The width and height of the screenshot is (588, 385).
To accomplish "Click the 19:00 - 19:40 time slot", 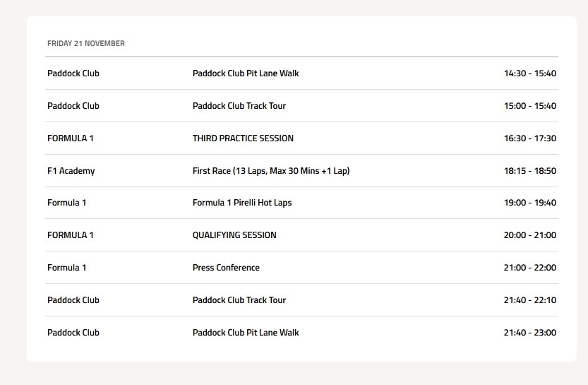I will [529, 203].
